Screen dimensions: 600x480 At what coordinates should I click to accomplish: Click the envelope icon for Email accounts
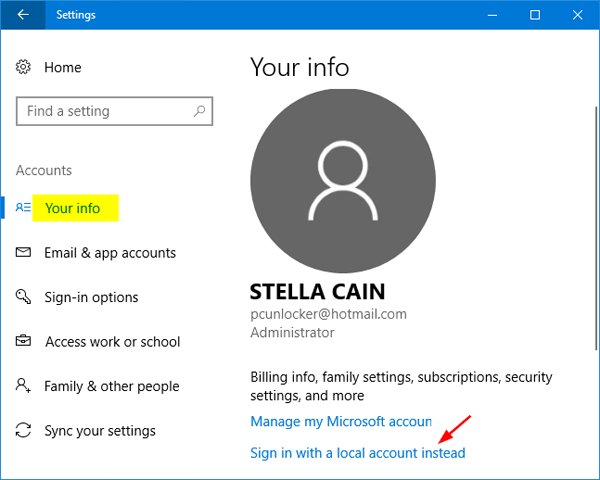click(x=24, y=253)
